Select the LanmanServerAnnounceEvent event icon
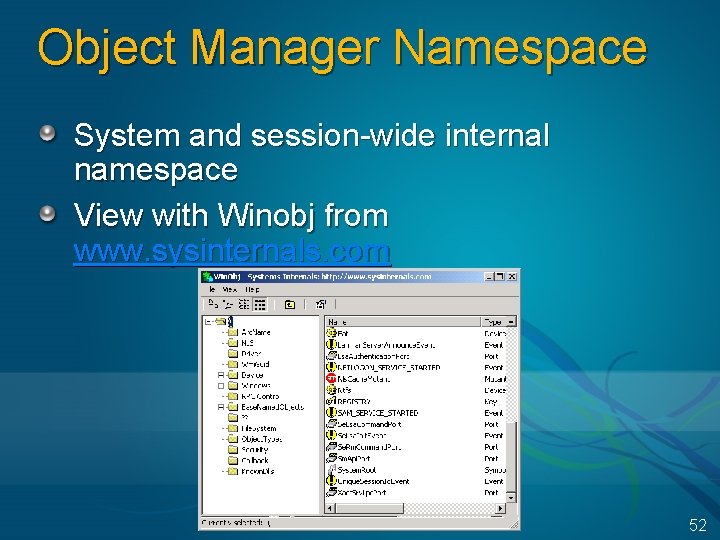 coord(331,344)
